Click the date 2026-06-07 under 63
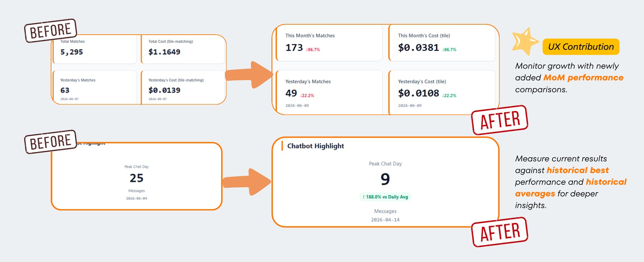The image size is (644, 262). (69, 99)
